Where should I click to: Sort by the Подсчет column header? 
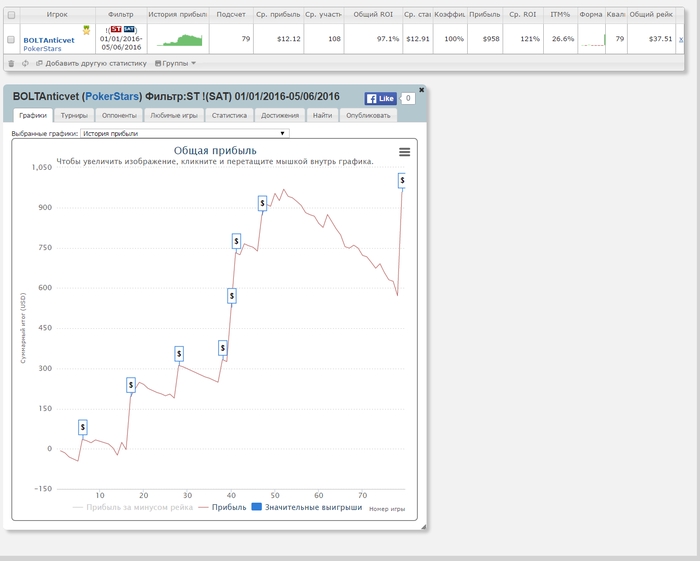pyautogui.click(x=231, y=15)
